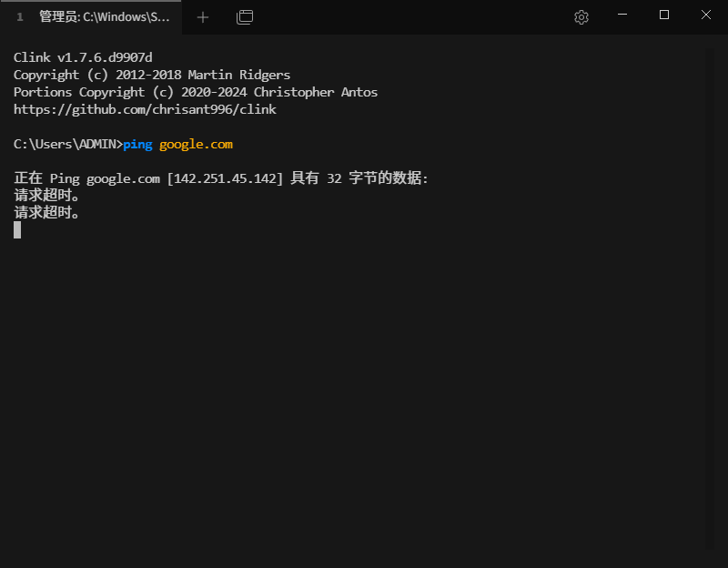Click the blue ping command word
The height and width of the screenshot is (568, 728).
[137, 145]
